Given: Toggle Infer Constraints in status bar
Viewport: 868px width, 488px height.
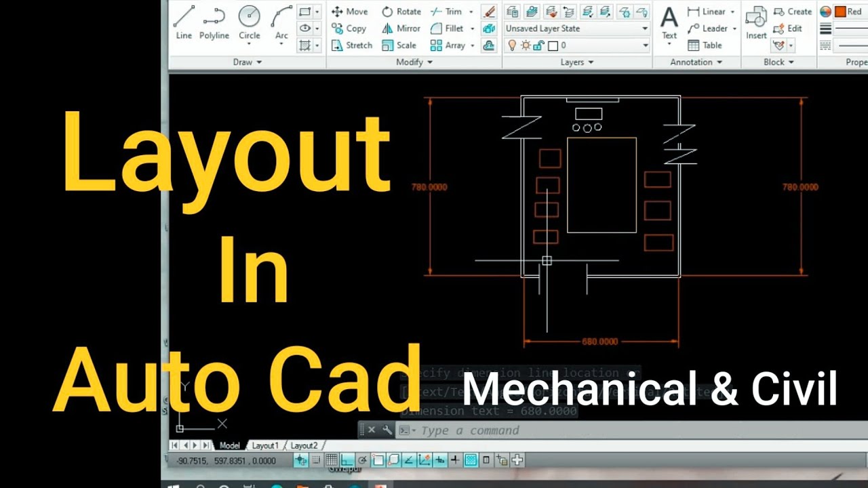Looking at the screenshot, I should tap(301, 460).
